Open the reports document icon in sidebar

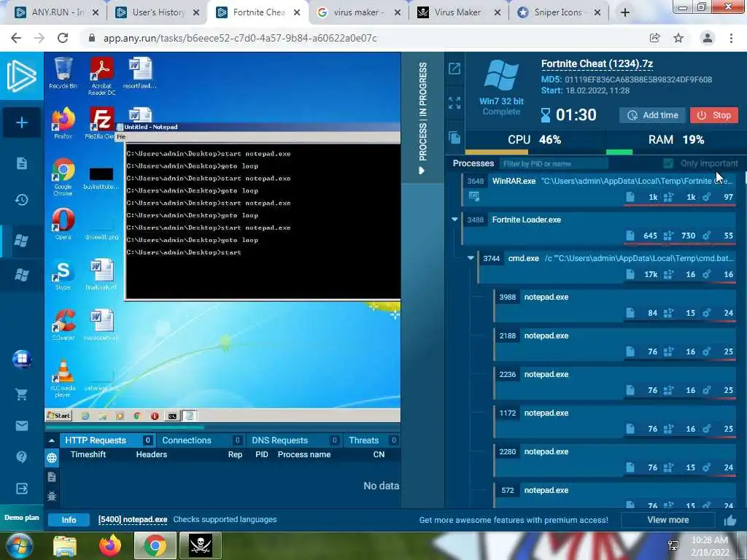(x=21, y=163)
